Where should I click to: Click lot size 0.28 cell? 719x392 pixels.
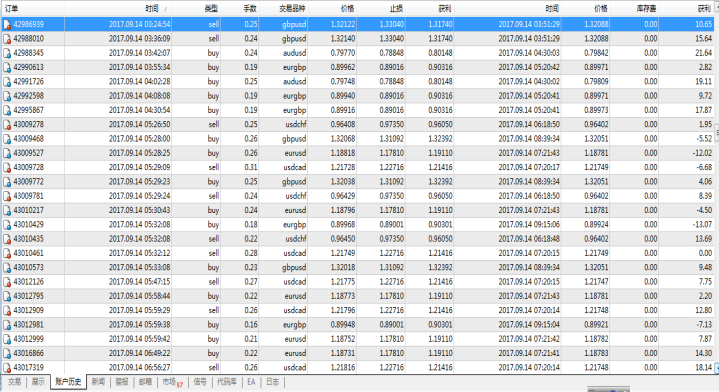pyautogui.click(x=251, y=254)
